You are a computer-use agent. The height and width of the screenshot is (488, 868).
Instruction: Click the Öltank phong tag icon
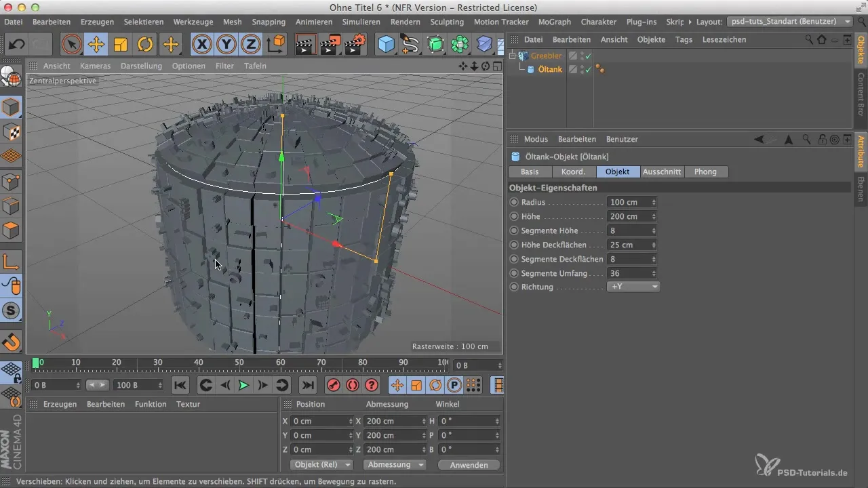(x=600, y=69)
